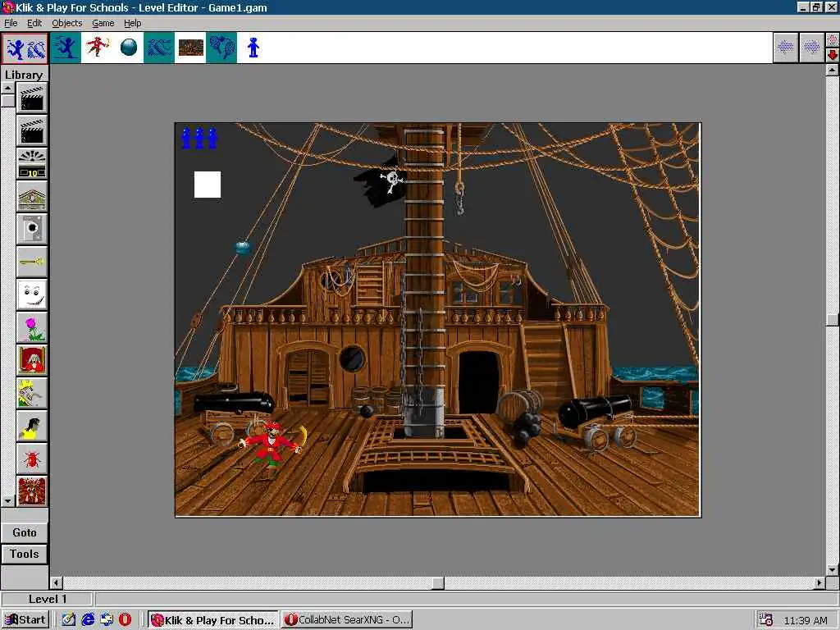This screenshot has height=630, width=840.
Task: Select the running man object in the object bar
Action: [66, 48]
